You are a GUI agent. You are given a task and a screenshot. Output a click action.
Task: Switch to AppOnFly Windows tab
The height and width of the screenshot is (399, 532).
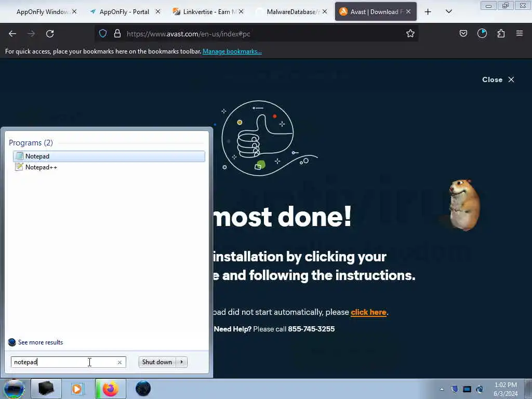pos(42,12)
